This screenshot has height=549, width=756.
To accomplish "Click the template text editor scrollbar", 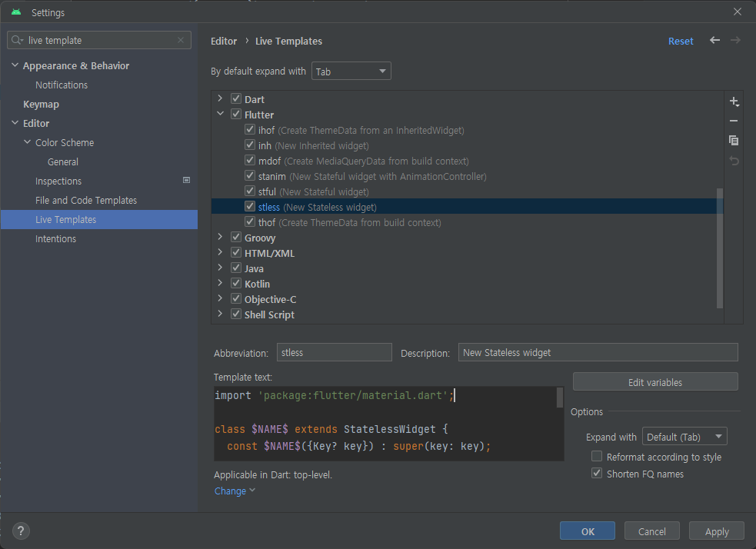I will coord(560,398).
